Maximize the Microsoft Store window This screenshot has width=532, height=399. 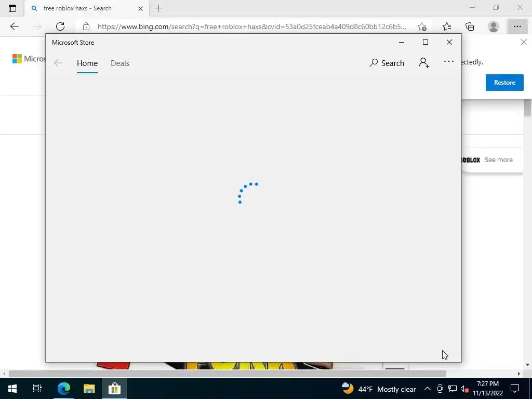pyautogui.click(x=425, y=42)
